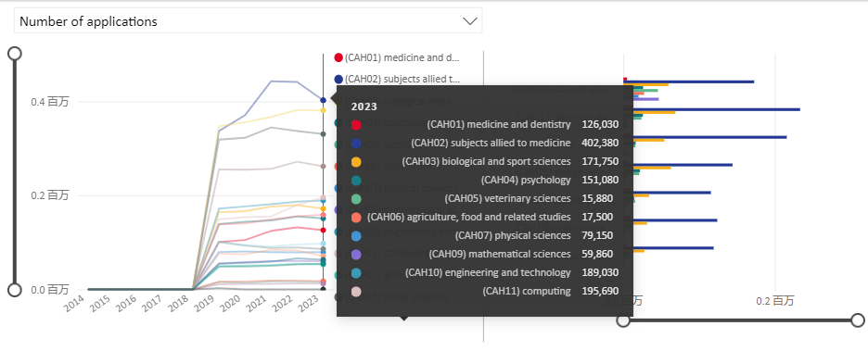Click right handle of horizontal range slider
Image resolution: width=868 pixels, height=351 pixels.
click(x=858, y=320)
